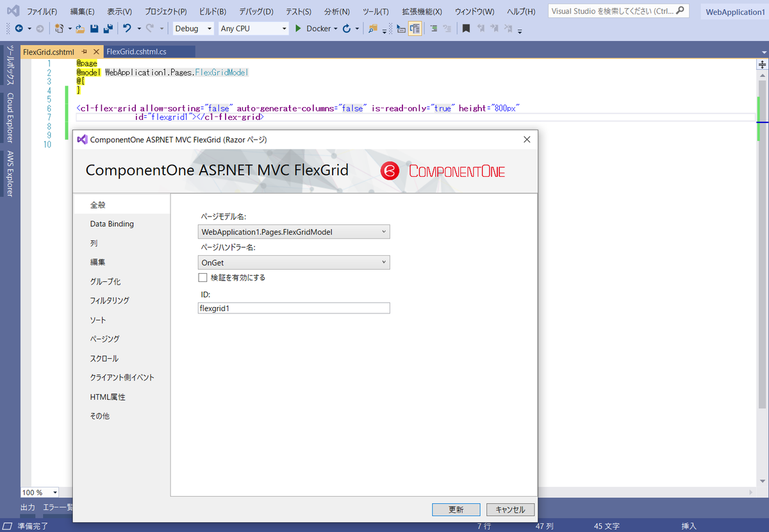Open the 表示(V) menu
This screenshot has width=769, height=532.
pos(119,12)
